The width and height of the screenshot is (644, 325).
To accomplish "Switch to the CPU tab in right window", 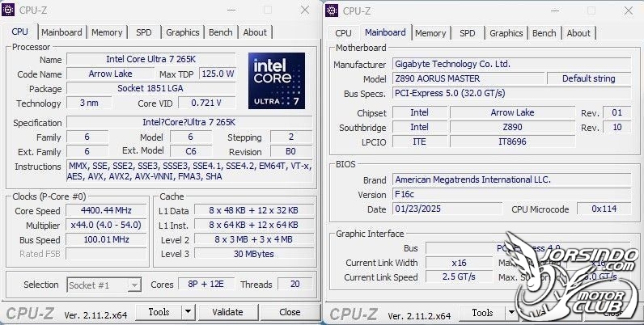I will [343, 33].
